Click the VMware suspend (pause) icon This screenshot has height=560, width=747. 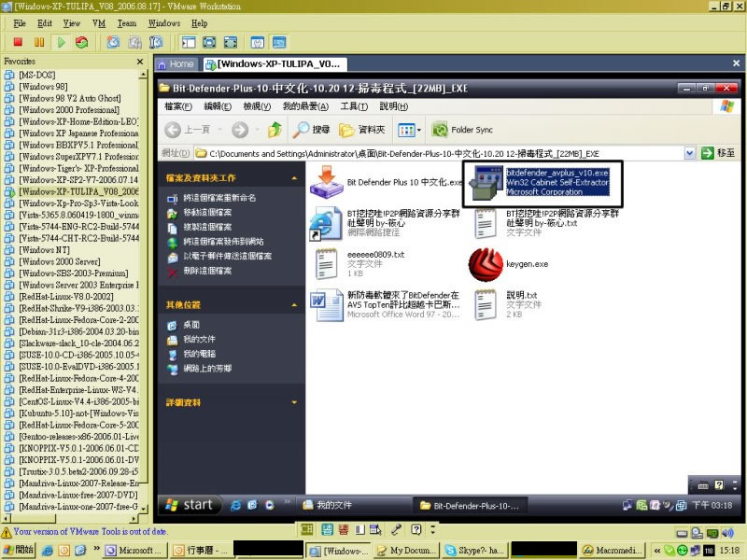pos(39,42)
